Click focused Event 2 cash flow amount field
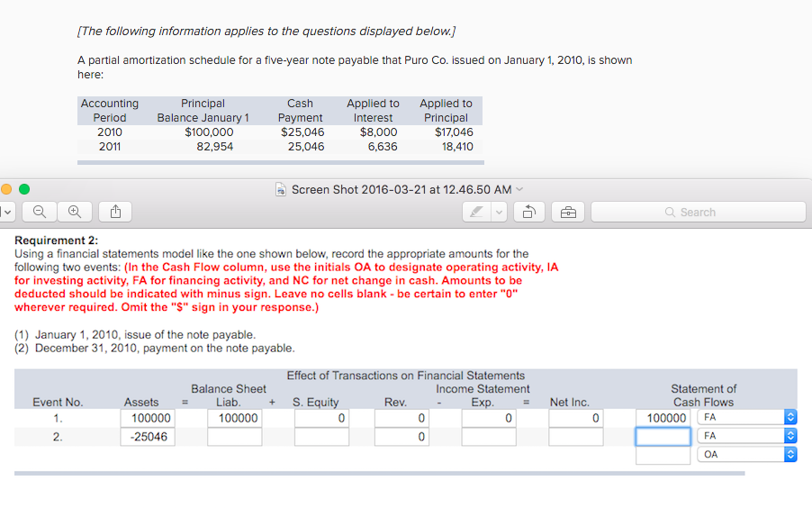The height and width of the screenshot is (517, 812). [x=663, y=437]
